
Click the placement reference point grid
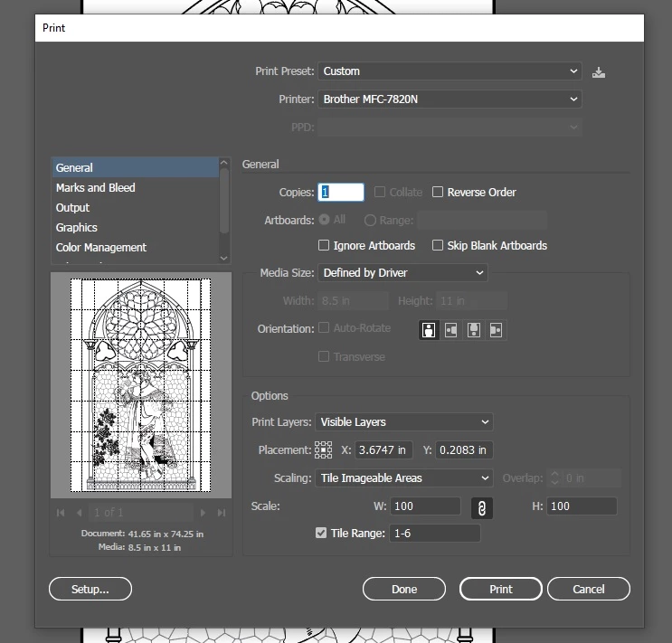click(323, 450)
